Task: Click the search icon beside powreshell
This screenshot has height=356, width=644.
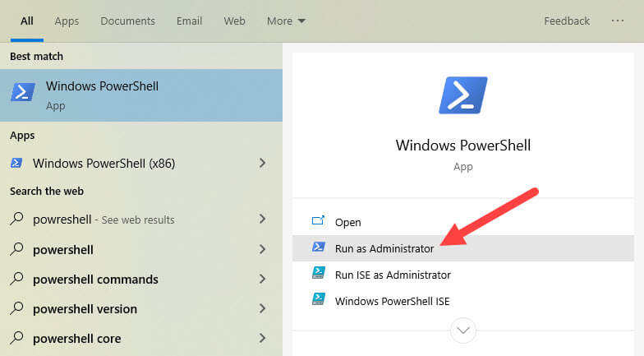Action: tap(16, 219)
